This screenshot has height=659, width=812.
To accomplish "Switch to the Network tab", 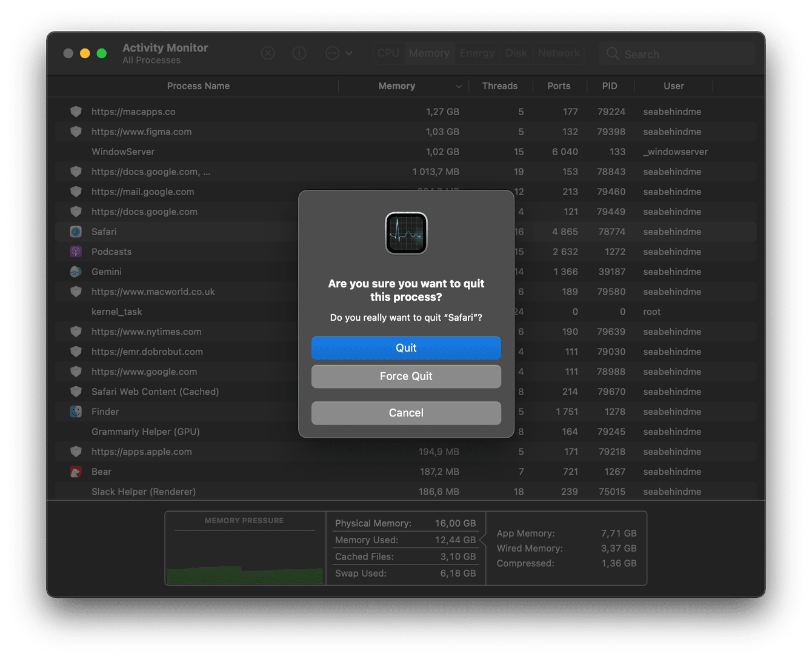I will [559, 53].
